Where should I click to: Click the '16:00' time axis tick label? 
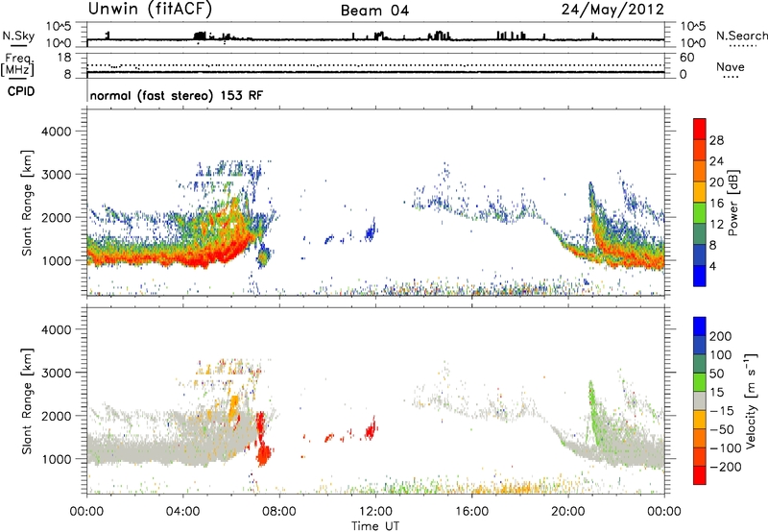(x=471, y=512)
